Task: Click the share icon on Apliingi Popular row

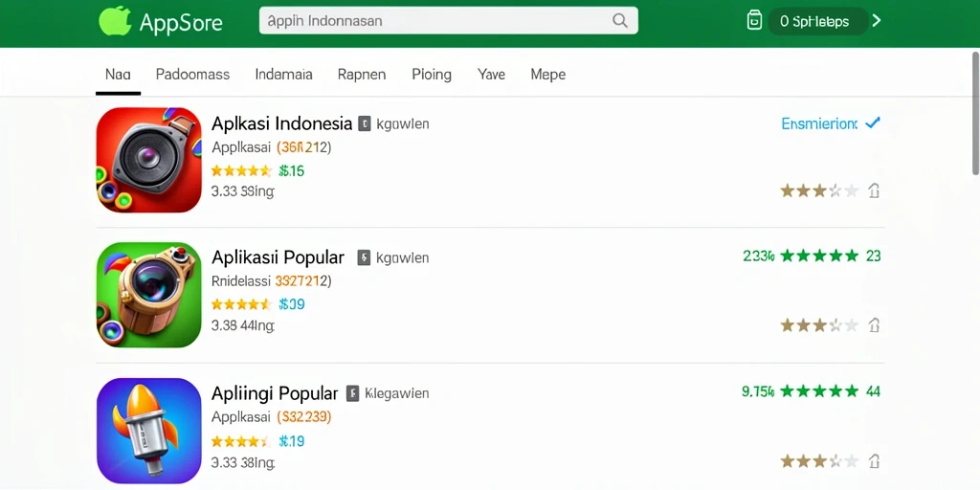Action: 874,461
